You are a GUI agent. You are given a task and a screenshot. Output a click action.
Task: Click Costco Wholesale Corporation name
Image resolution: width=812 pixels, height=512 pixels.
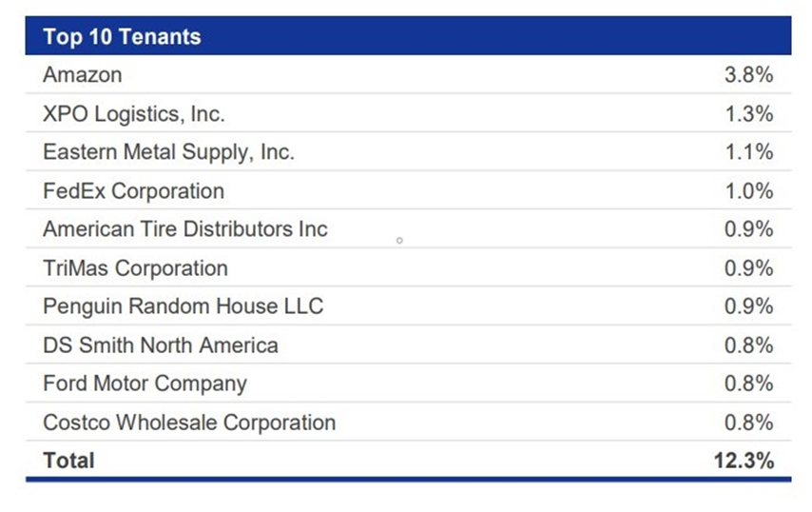coord(189,423)
